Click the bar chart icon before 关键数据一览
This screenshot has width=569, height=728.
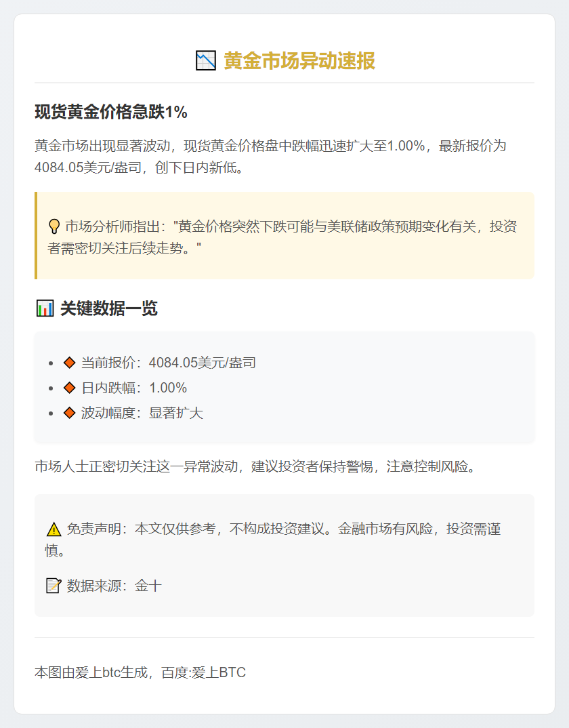(x=45, y=309)
